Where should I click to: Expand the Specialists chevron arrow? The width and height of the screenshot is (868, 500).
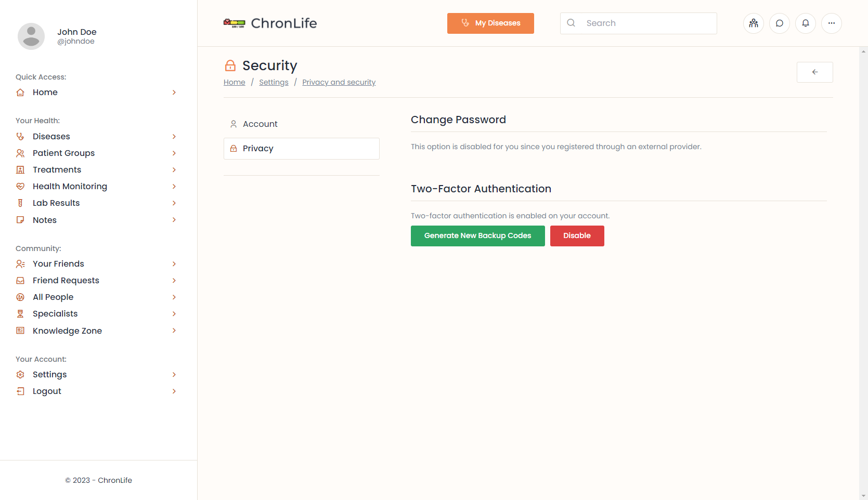click(x=174, y=314)
